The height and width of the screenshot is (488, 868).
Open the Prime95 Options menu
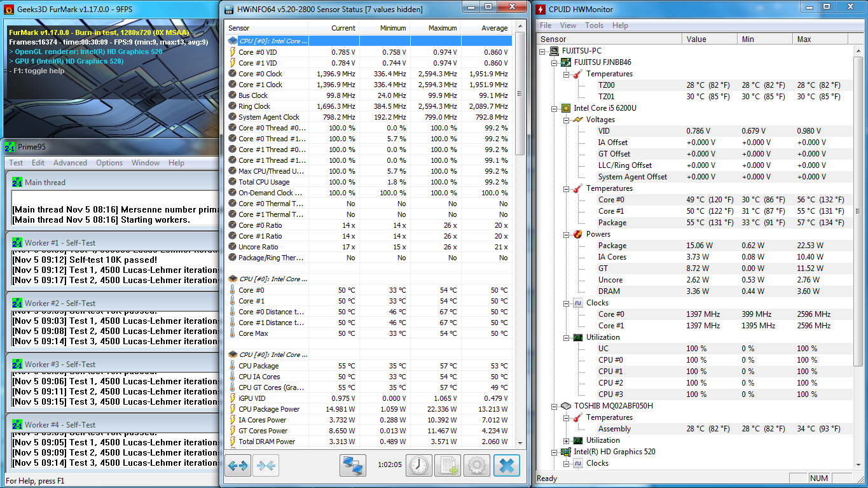tap(109, 163)
